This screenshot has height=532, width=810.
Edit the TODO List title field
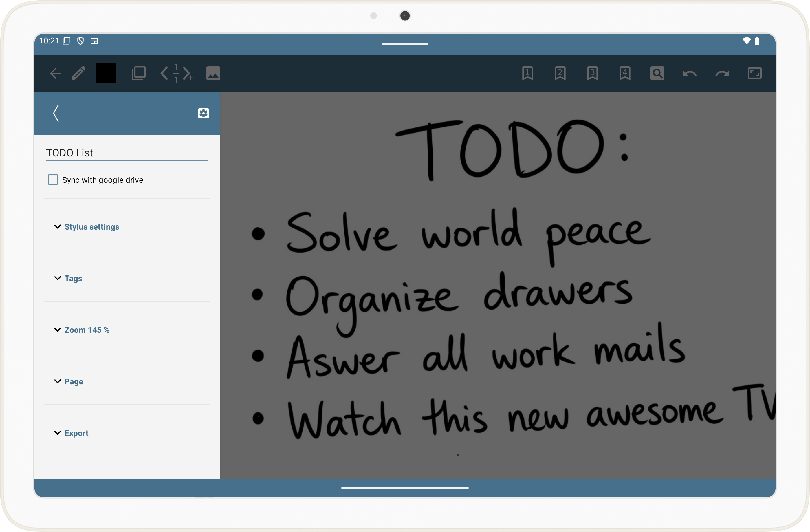click(127, 153)
